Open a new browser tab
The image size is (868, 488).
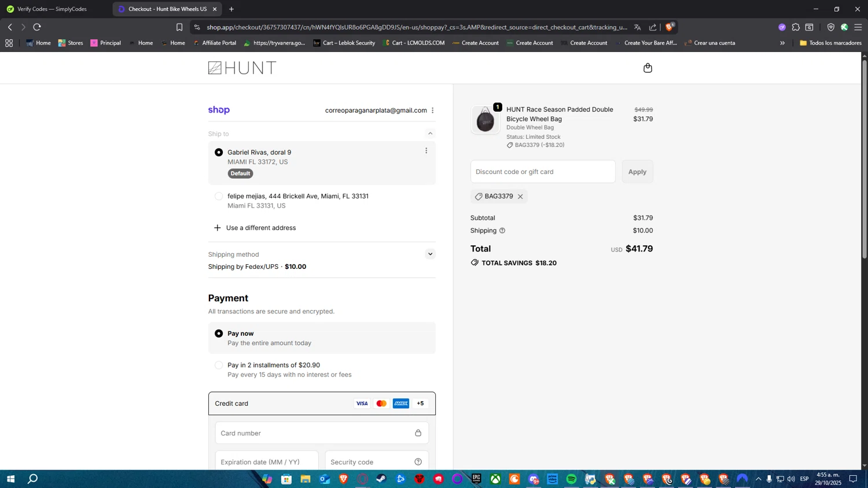tap(231, 9)
